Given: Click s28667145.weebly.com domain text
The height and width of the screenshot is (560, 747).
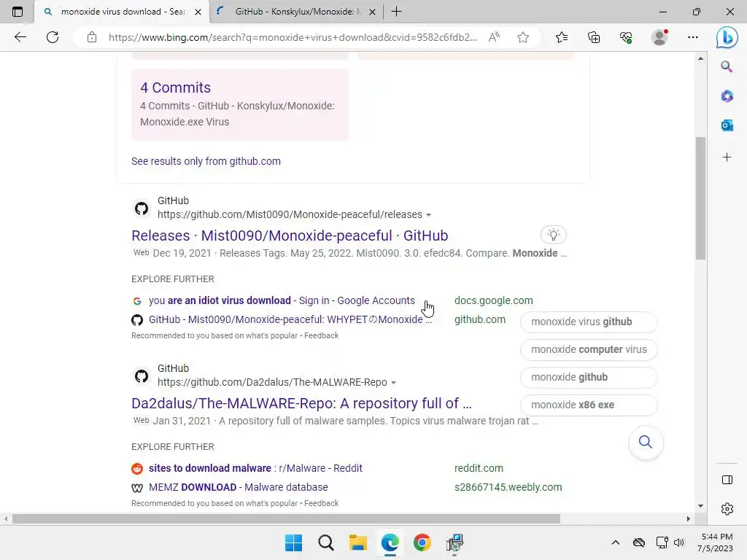Looking at the screenshot, I should 508,487.
